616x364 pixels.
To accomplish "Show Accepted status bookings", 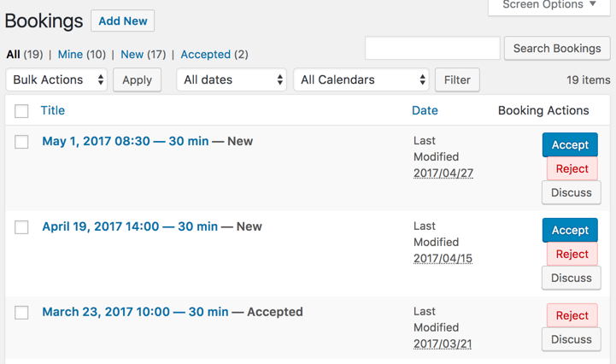I will point(205,55).
